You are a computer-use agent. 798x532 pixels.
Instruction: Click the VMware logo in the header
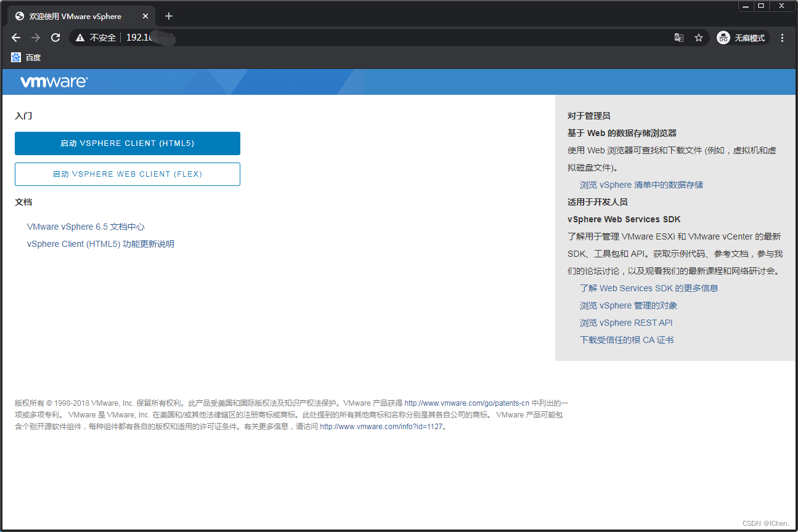coord(54,82)
